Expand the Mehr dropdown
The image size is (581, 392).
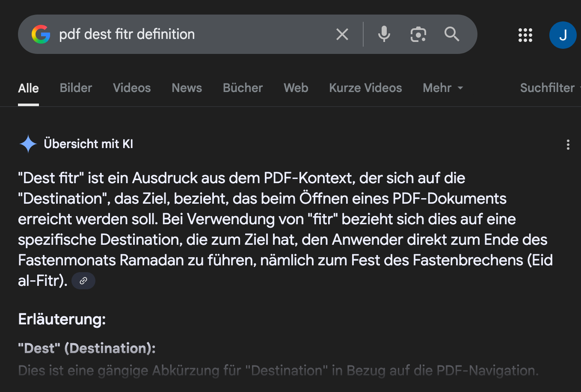(443, 88)
